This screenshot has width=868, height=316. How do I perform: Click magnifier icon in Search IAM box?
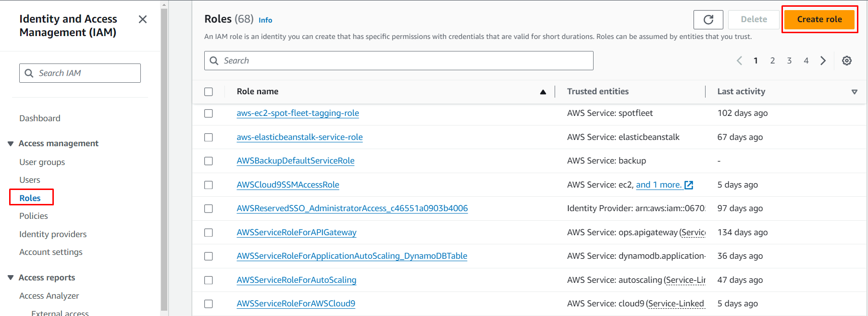click(29, 73)
